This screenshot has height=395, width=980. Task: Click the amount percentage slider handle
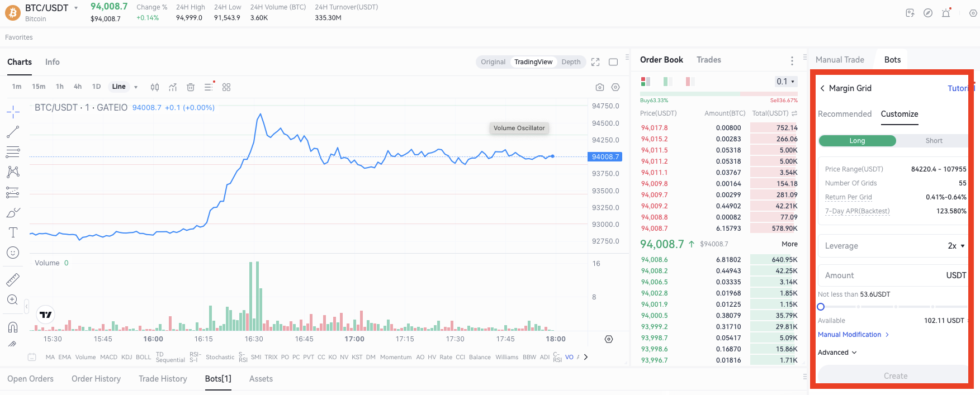pos(821,307)
